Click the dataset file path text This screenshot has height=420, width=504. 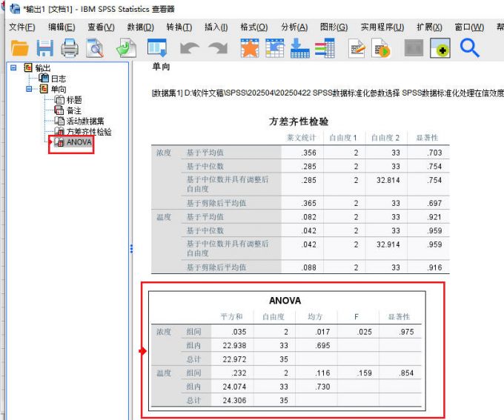328,93
